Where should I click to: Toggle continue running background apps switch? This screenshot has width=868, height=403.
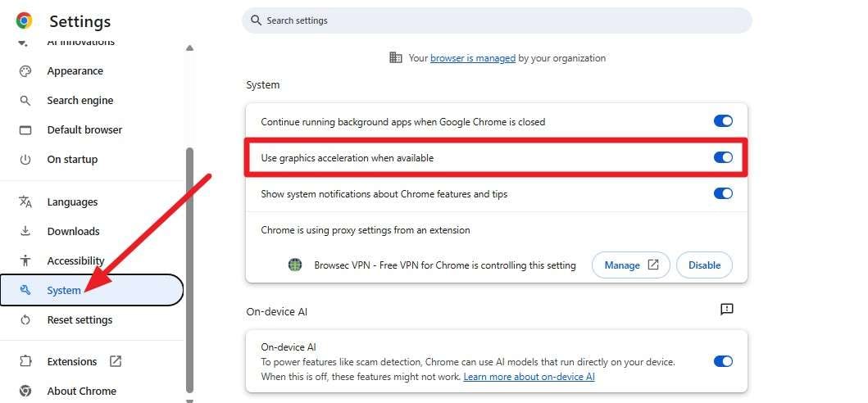[x=723, y=121]
